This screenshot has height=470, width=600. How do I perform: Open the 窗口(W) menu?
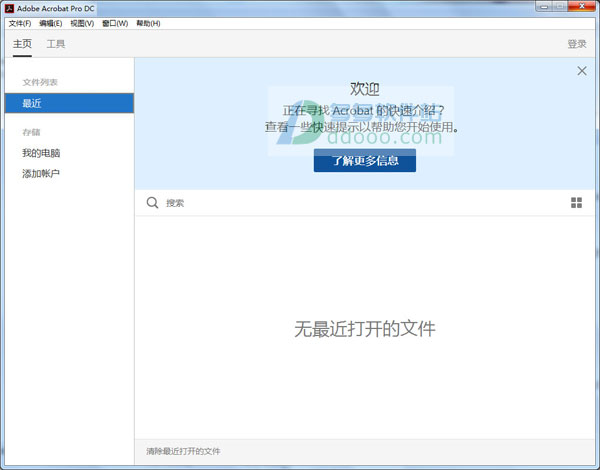pyautogui.click(x=115, y=23)
